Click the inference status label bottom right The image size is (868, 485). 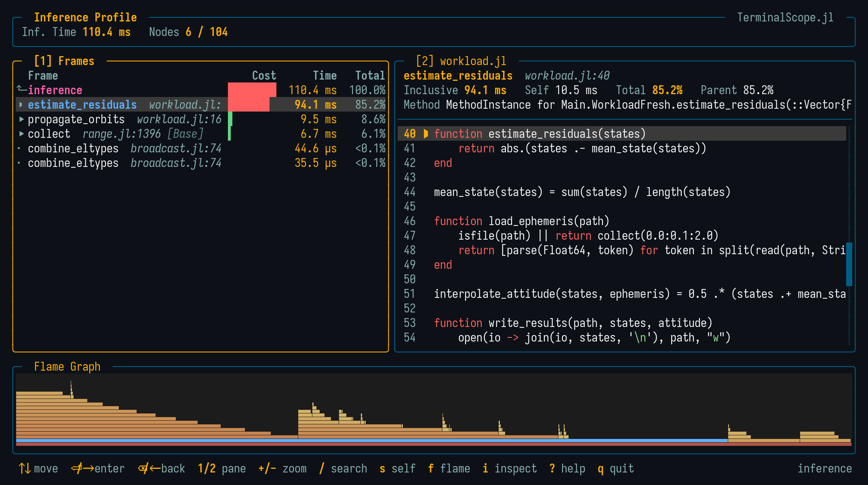tap(825, 468)
